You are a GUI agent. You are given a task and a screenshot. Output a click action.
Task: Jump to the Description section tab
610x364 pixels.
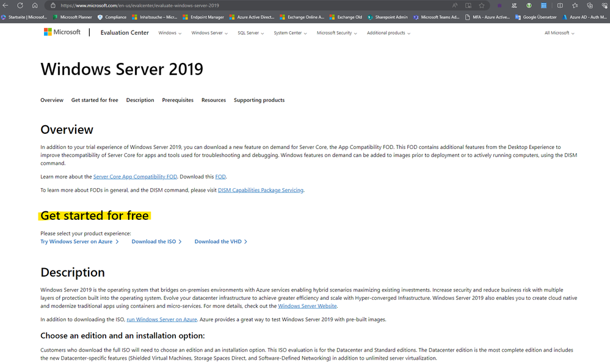(x=140, y=100)
